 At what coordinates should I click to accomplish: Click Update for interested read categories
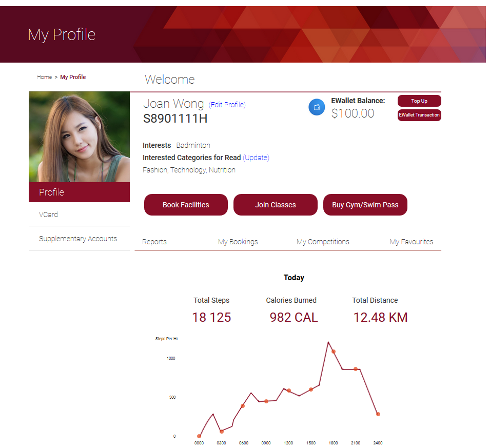coord(256,158)
